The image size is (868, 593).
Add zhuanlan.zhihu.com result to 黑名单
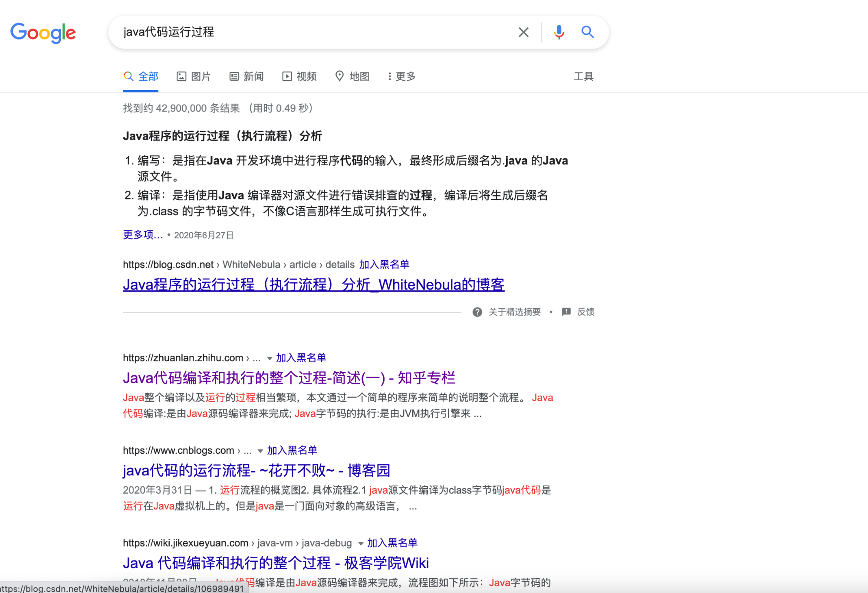point(301,357)
